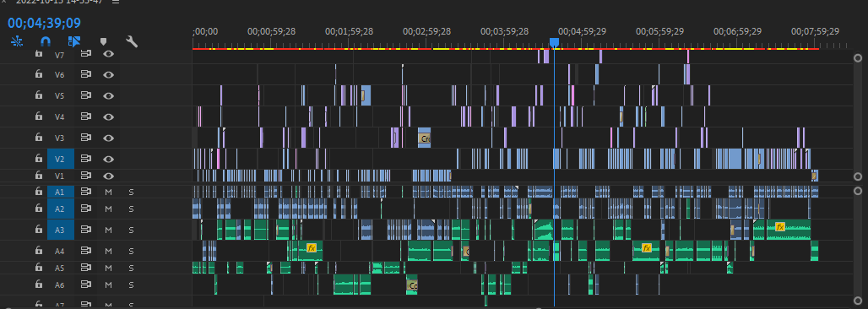Toggle the Linked Selection icon
Image resolution: width=868 pixels, height=309 pixels.
point(74,41)
